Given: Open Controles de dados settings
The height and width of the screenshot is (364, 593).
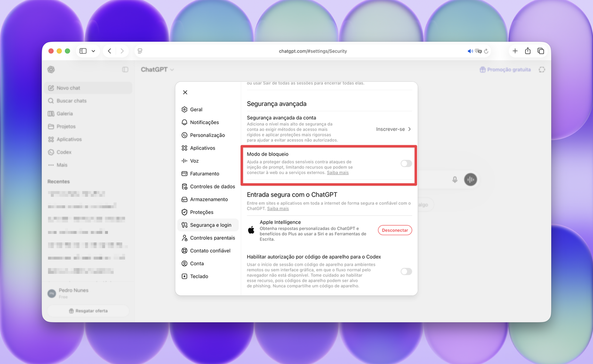Looking at the screenshot, I should [208, 187].
